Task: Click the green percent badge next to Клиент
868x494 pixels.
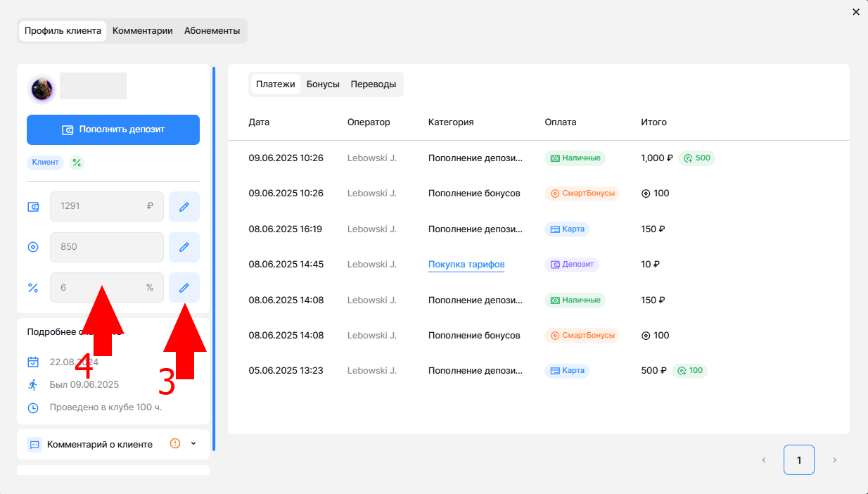Action: tap(77, 163)
